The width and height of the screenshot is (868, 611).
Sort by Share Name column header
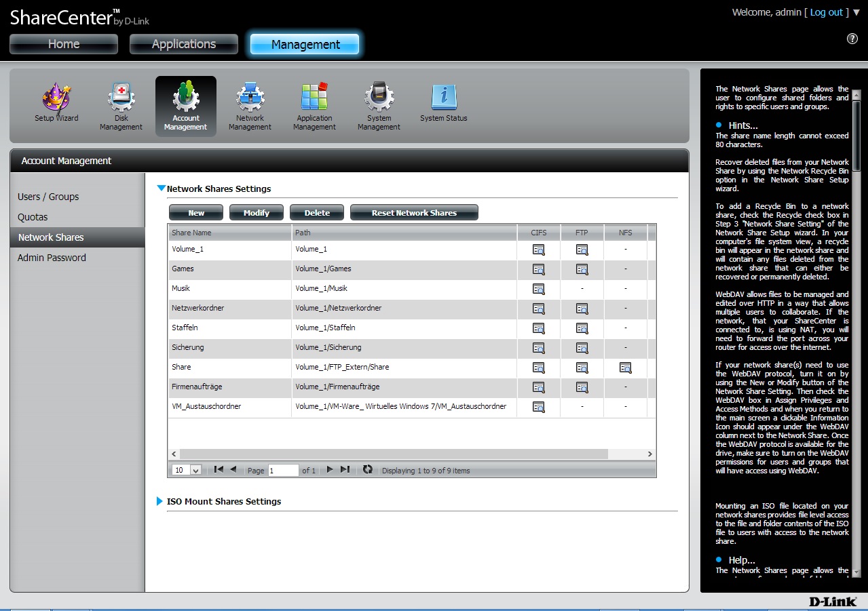pos(230,233)
